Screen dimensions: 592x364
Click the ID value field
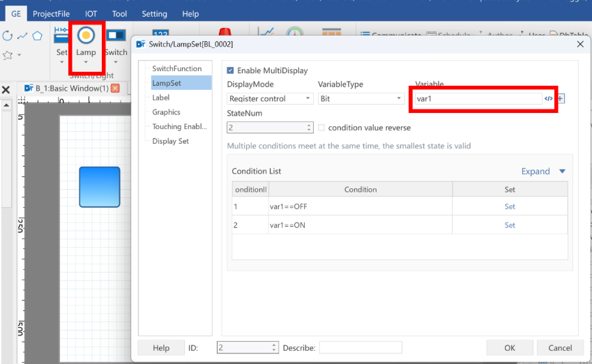point(244,347)
